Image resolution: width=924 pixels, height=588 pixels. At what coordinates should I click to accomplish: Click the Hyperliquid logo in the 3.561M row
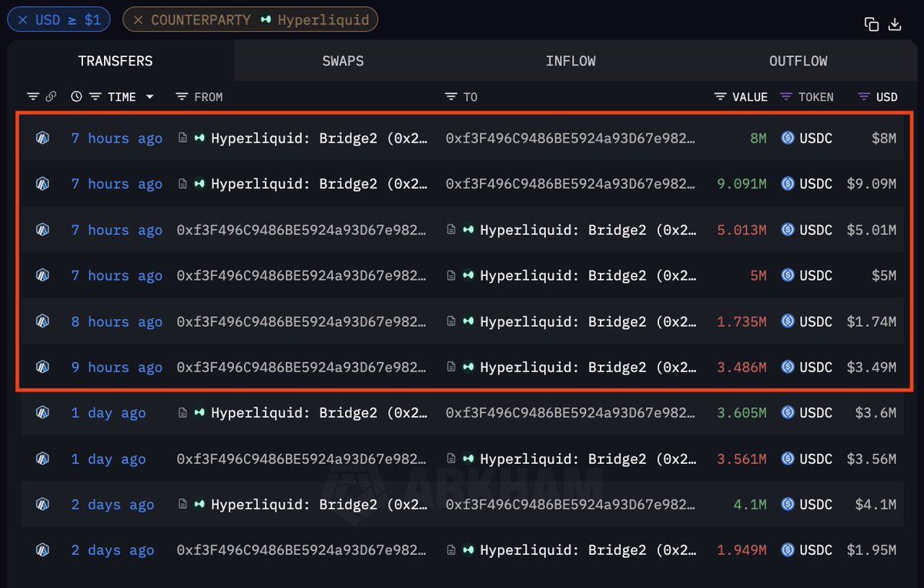tap(468, 459)
